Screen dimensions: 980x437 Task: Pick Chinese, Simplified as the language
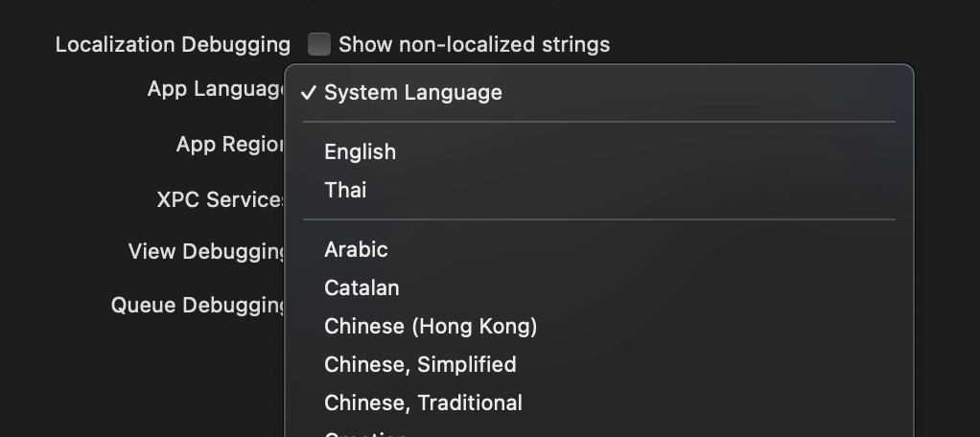pos(420,364)
